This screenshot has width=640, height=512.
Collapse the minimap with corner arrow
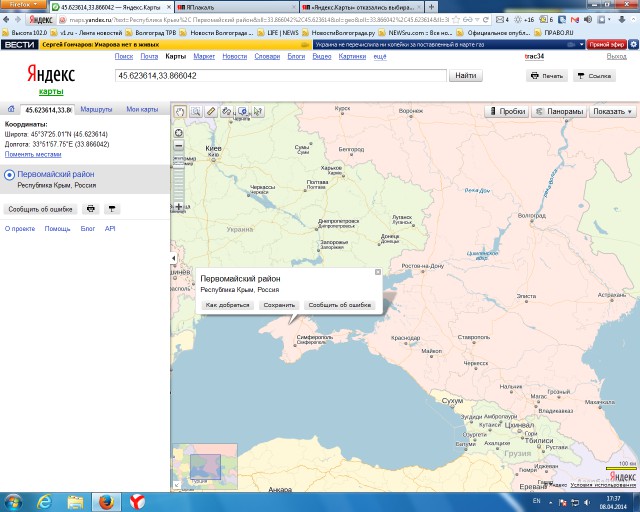coord(176,485)
